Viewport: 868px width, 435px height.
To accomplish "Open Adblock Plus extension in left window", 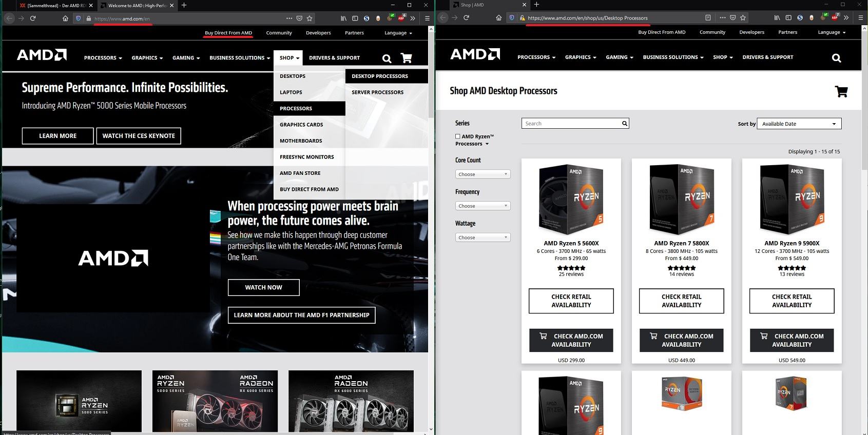I will 401,18.
